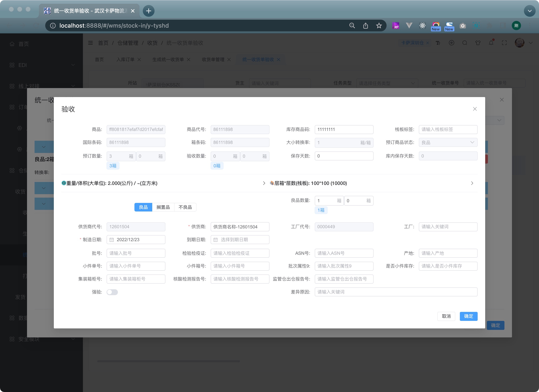Close the 验收 dialog with X icon

tap(475, 109)
